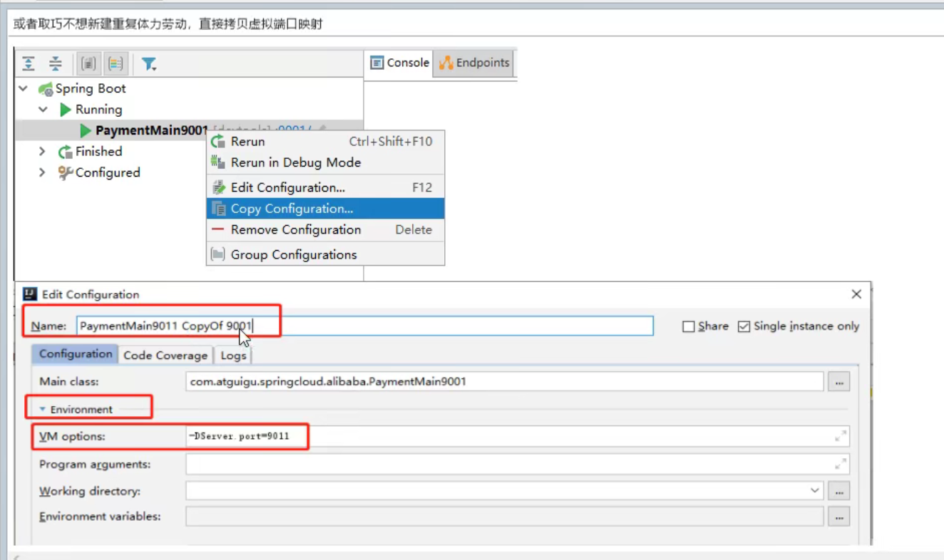The image size is (944, 560).
Task: Click the Rerun in Debug Mode bug icon
Action: 218,162
